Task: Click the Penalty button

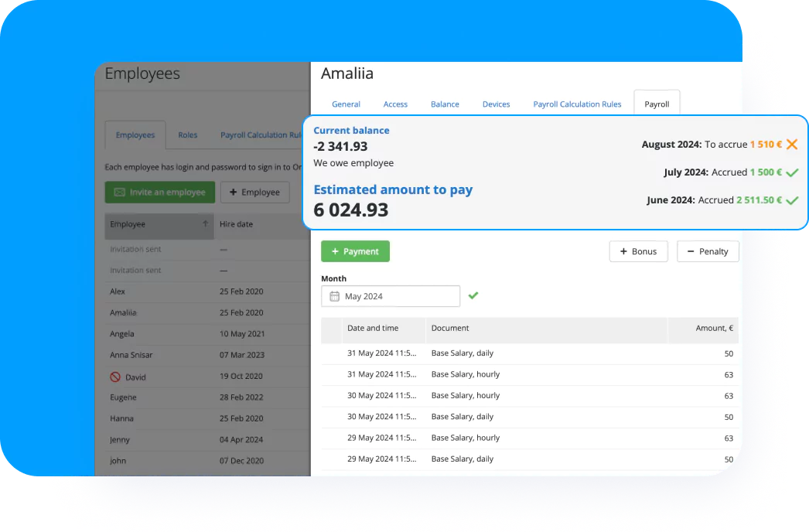Action: coord(708,251)
